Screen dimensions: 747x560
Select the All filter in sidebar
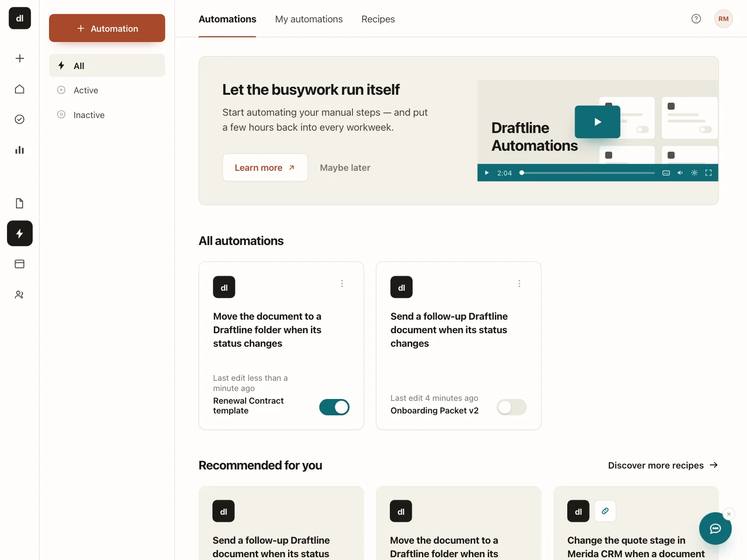(x=107, y=66)
